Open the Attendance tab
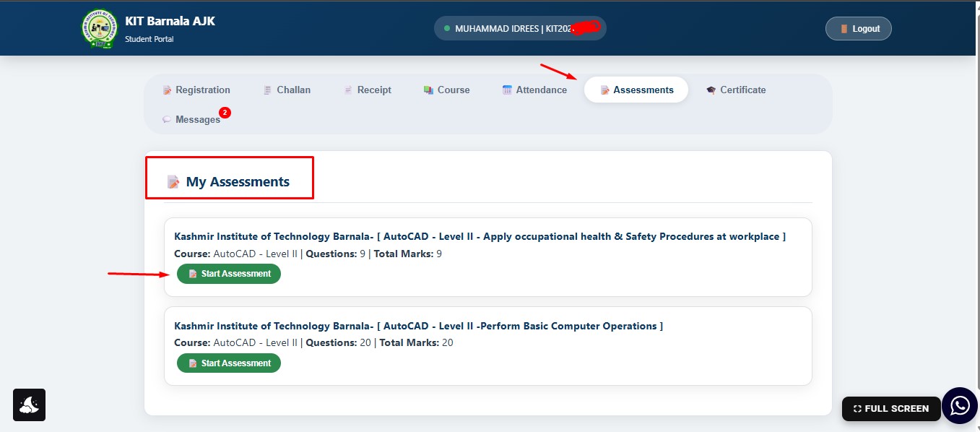Screen dimensions: 980x432 (x=534, y=90)
